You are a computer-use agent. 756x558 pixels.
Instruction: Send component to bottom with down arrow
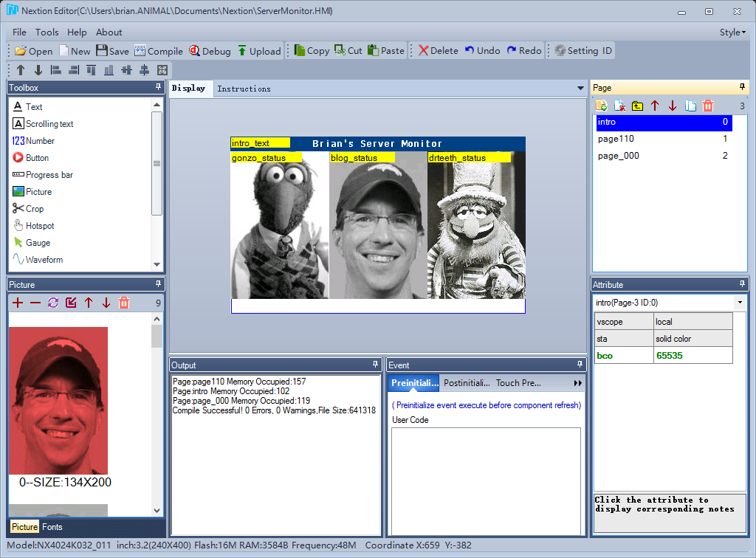click(x=38, y=70)
